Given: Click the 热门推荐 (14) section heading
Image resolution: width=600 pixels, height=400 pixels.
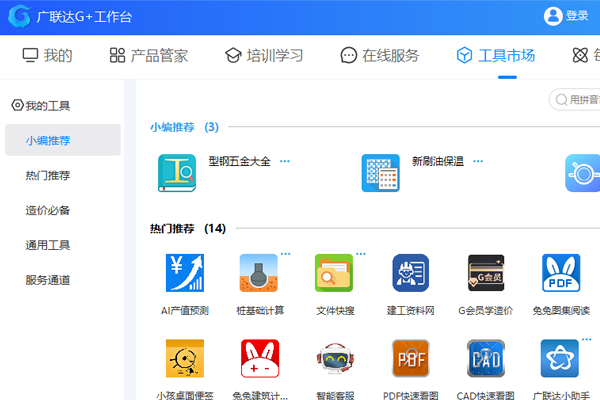Looking at the screenshot, I should 188,229.
